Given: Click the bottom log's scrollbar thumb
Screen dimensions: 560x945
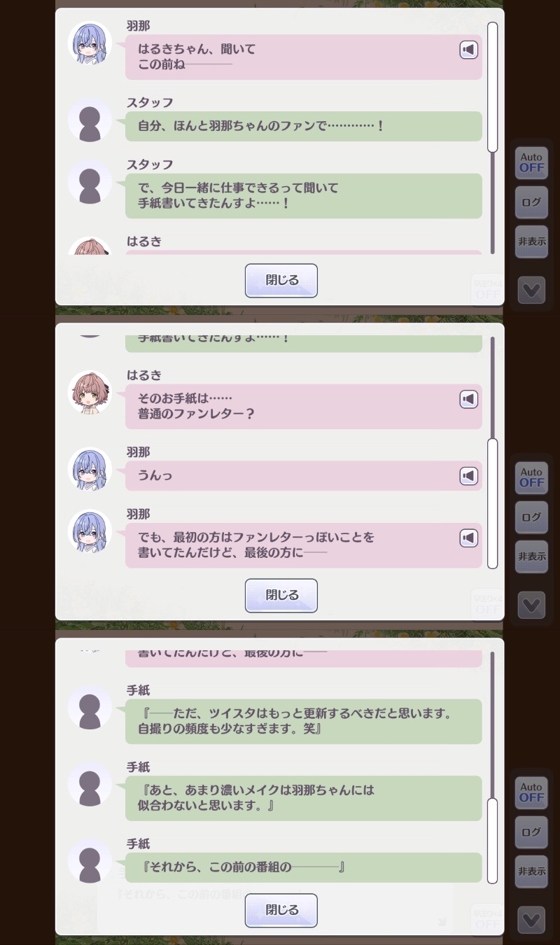Looking at the screenshot, I should pos(493,840).
